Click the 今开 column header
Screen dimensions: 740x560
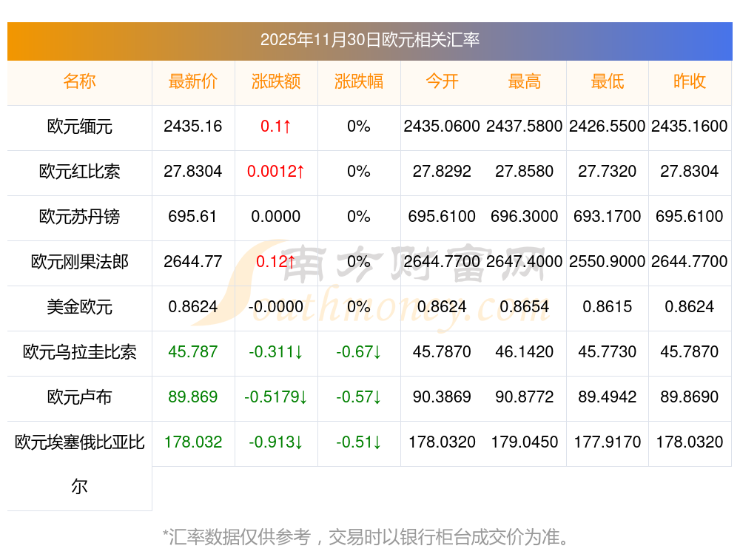point(442,81)
